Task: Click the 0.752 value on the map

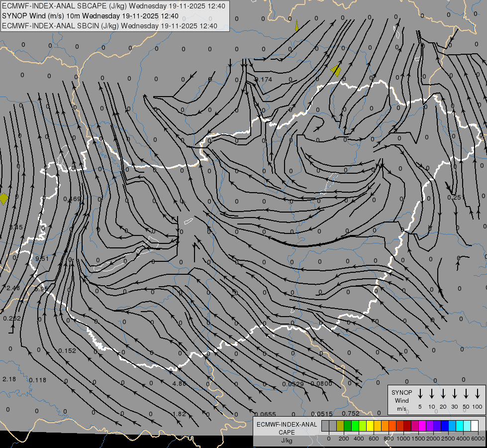Action: (x=351, y=414)
